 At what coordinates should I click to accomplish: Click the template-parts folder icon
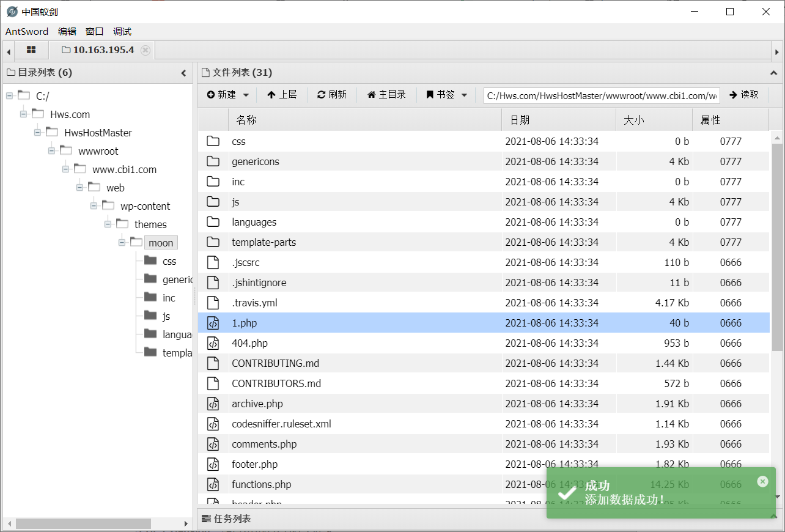213,242
